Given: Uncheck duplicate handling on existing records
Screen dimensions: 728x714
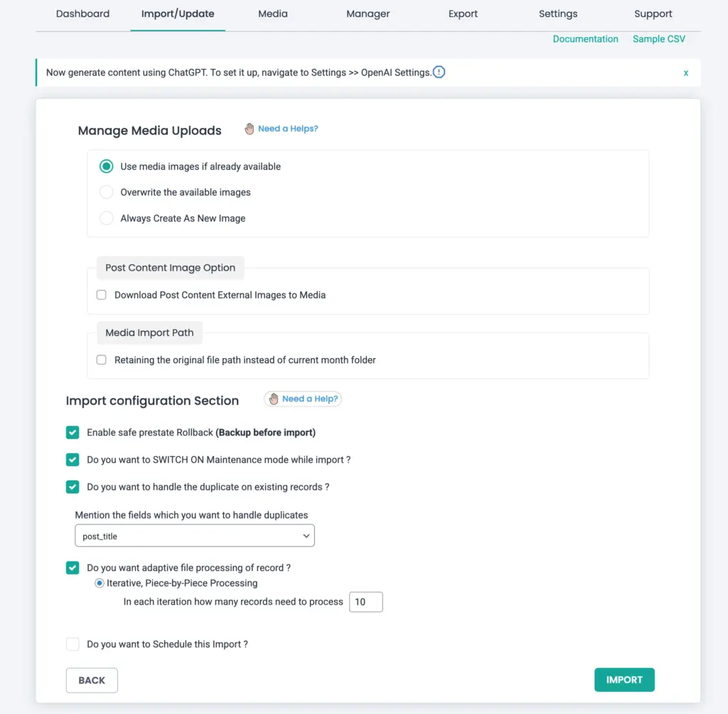Looking at the screenshot, I should pyautogui.click(x=72, y=487).
